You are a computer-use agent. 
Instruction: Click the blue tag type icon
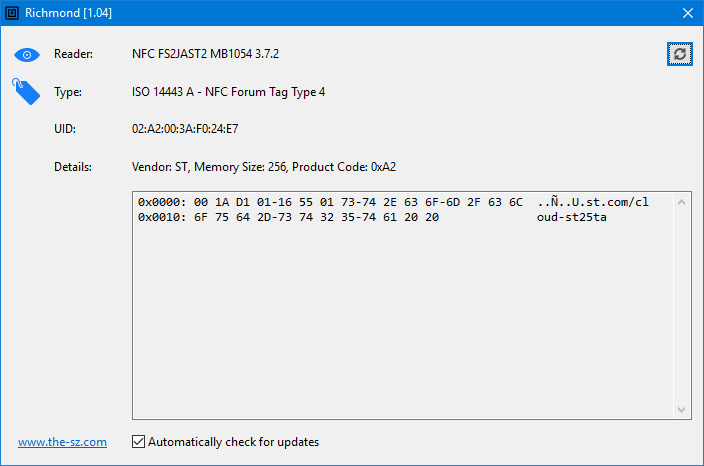(x=26, y=92)
